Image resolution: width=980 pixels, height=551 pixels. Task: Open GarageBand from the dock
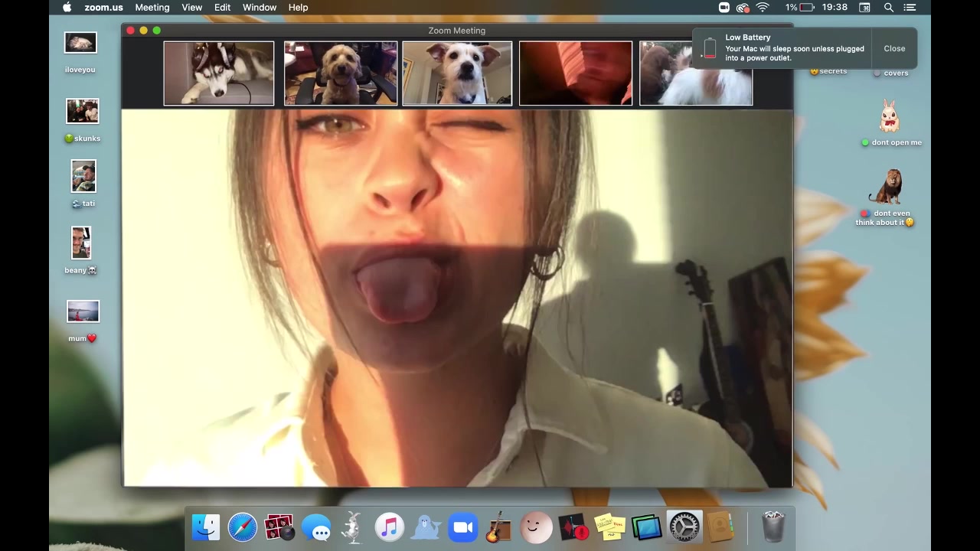pos(499,527)
